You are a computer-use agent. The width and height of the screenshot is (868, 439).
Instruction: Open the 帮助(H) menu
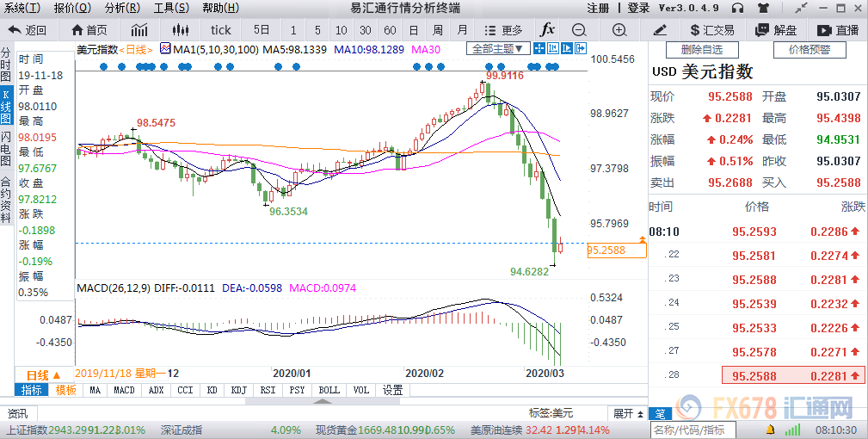(221, 8)
